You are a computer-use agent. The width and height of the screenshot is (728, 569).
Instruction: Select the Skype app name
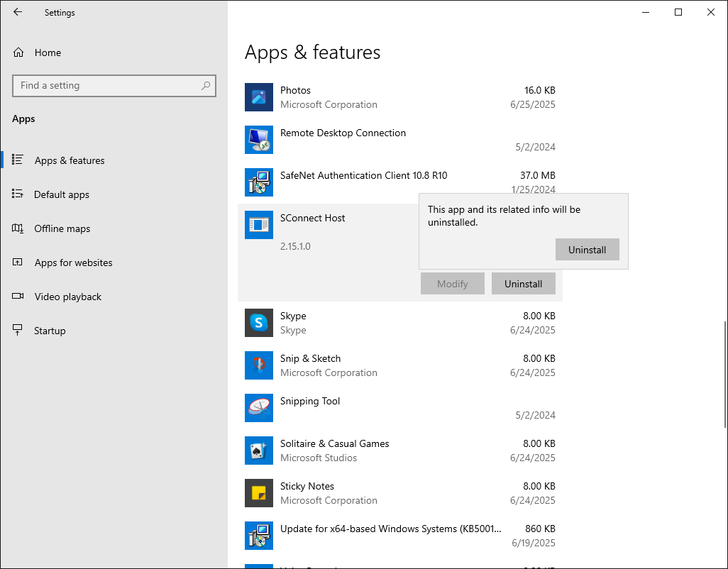tap(293, 316)
